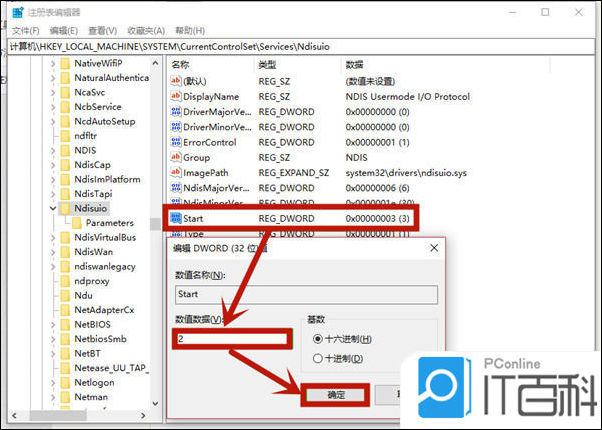Click the NetBT folder icon

click(x=65, y=353)
